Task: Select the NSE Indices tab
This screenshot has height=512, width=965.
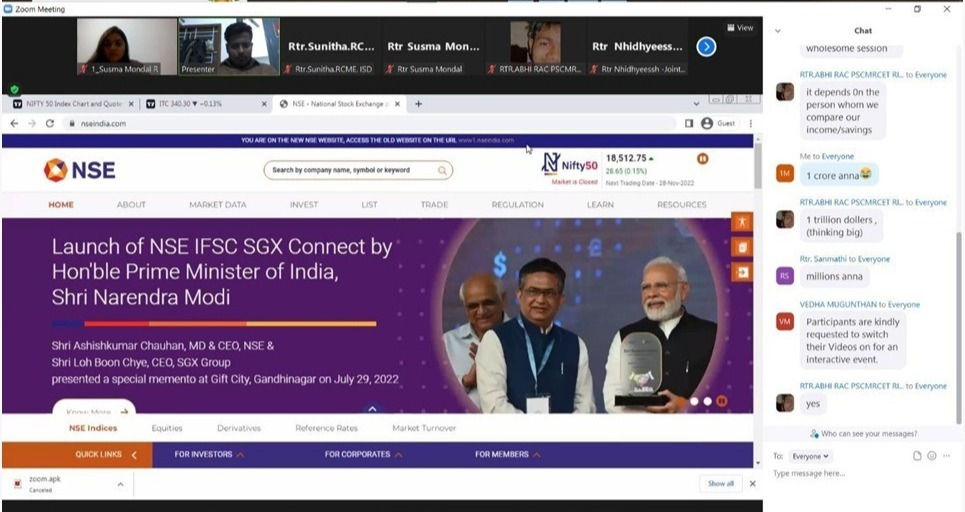Action: [x=93, y=428]
